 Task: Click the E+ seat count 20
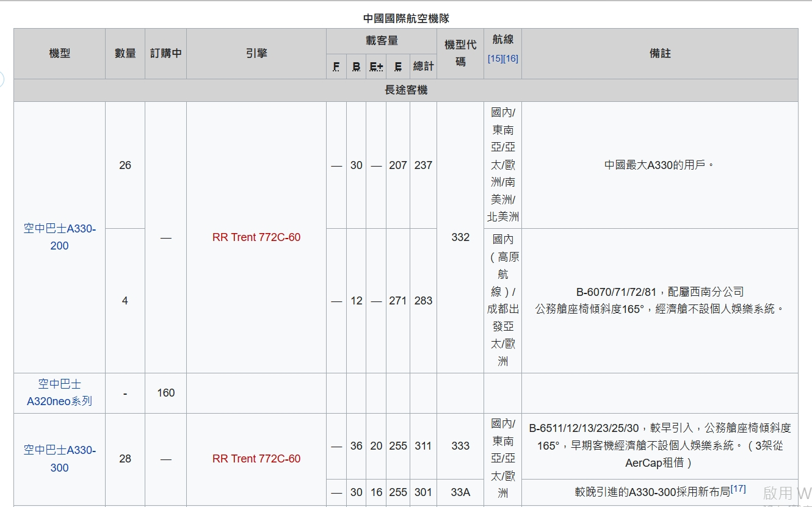point(376,446)
